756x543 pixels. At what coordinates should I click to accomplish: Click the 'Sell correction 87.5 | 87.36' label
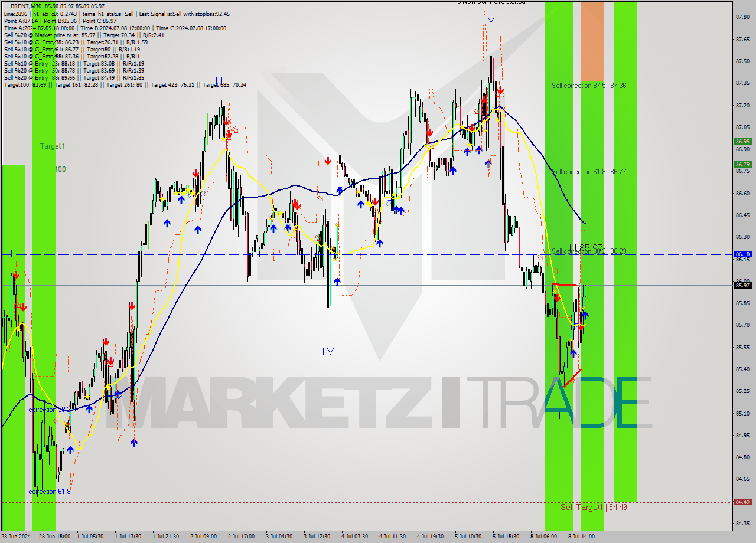[x=589, y=86]
